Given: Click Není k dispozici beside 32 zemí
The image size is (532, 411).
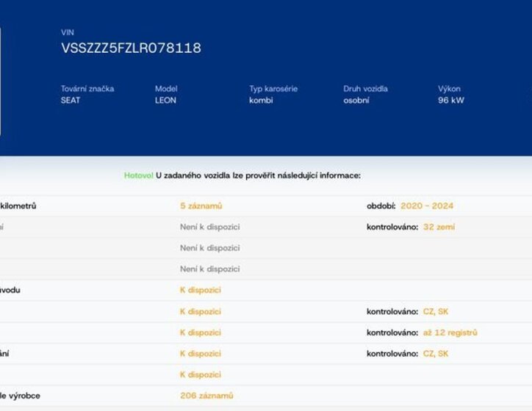Looking at the screenshot, I should tap(209, 228).
